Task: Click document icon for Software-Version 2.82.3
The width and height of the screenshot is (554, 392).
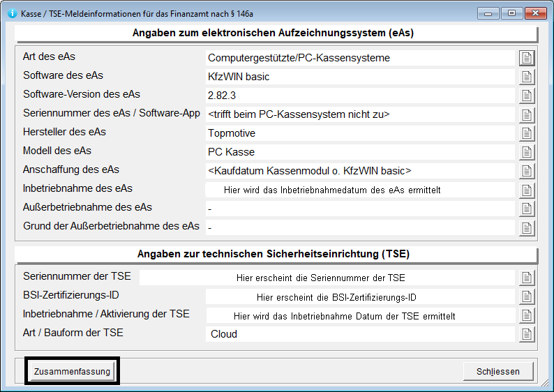Action: click(x=527, y=96)
